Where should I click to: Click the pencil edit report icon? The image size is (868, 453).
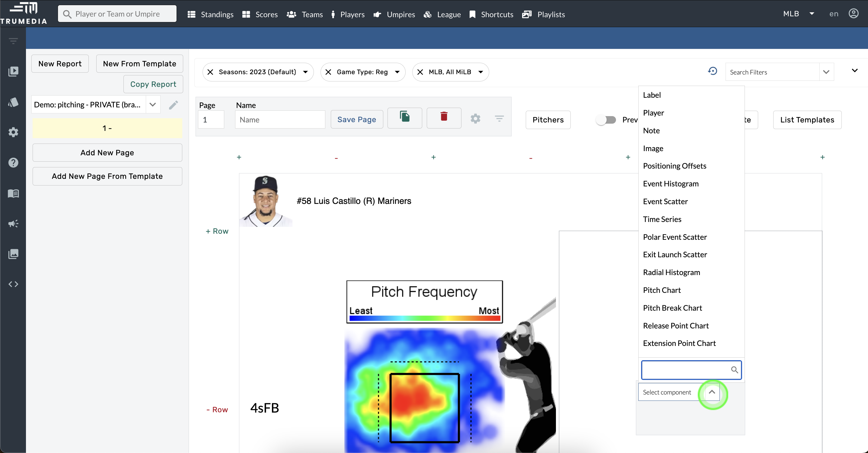point(174,105)
